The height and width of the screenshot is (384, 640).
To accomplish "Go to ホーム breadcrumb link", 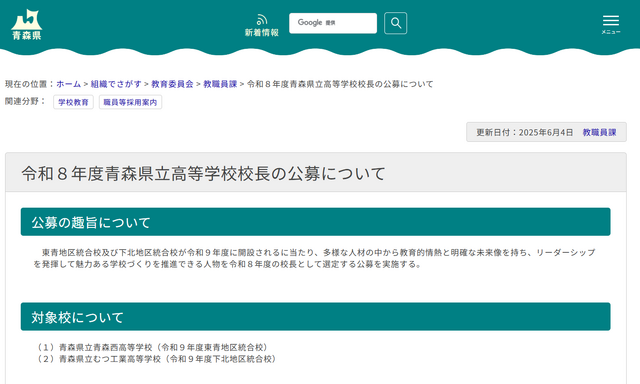I will pyautogui.click(x=69, y=84).
